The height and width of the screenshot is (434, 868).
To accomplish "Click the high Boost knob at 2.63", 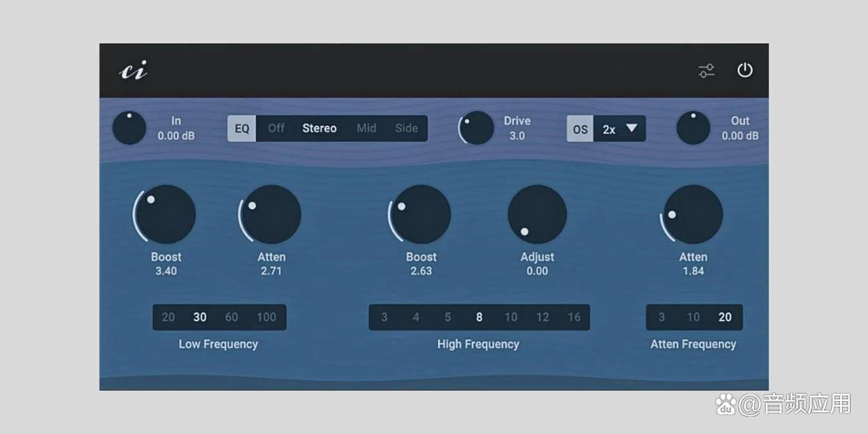I will pos(421,215).
